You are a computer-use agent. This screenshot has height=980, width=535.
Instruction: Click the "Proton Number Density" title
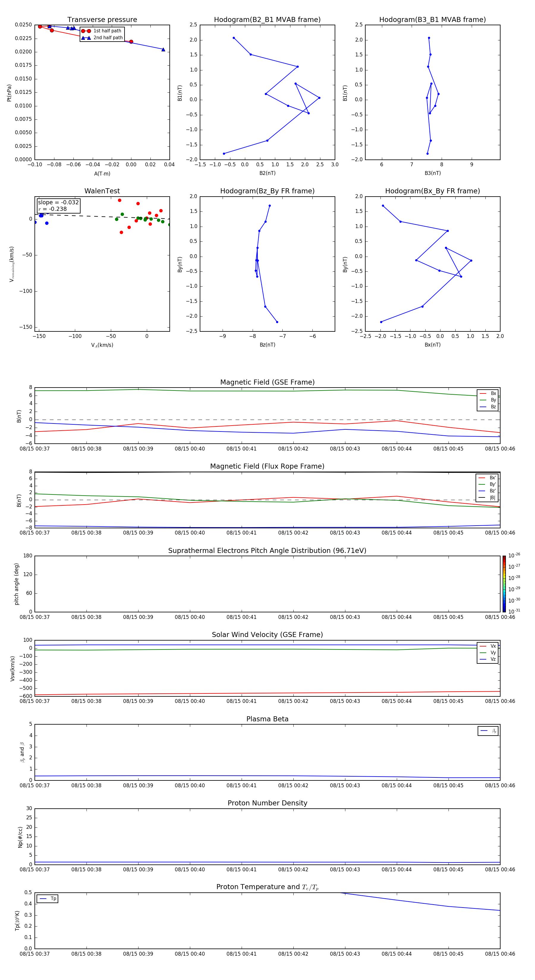pos(267,803)
